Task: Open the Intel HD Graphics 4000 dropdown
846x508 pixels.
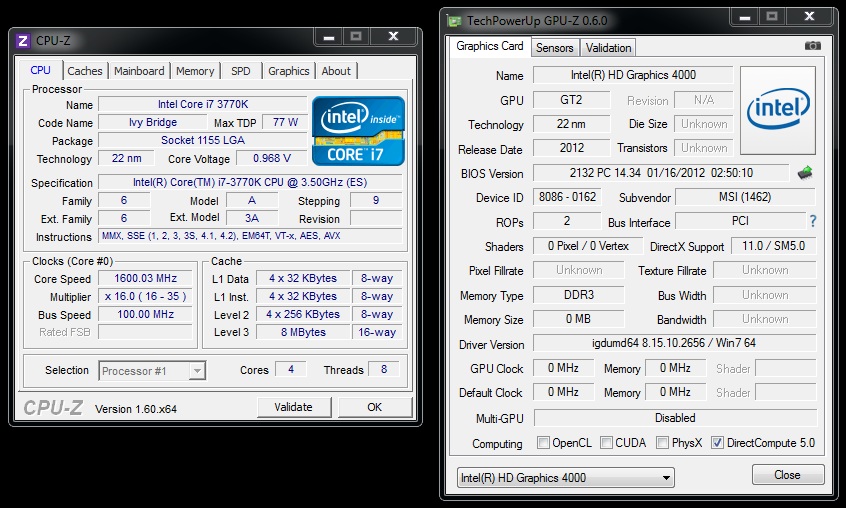Action: [565, 477]
